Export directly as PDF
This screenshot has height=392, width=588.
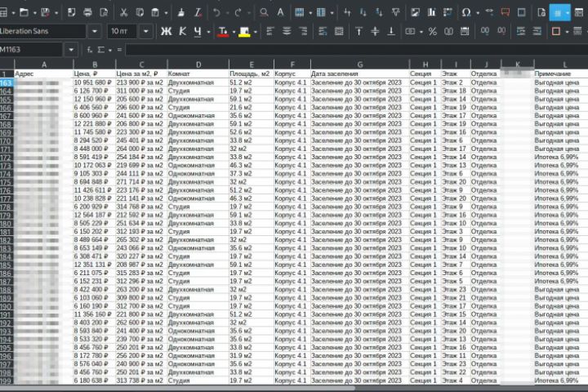pos(71,12)
